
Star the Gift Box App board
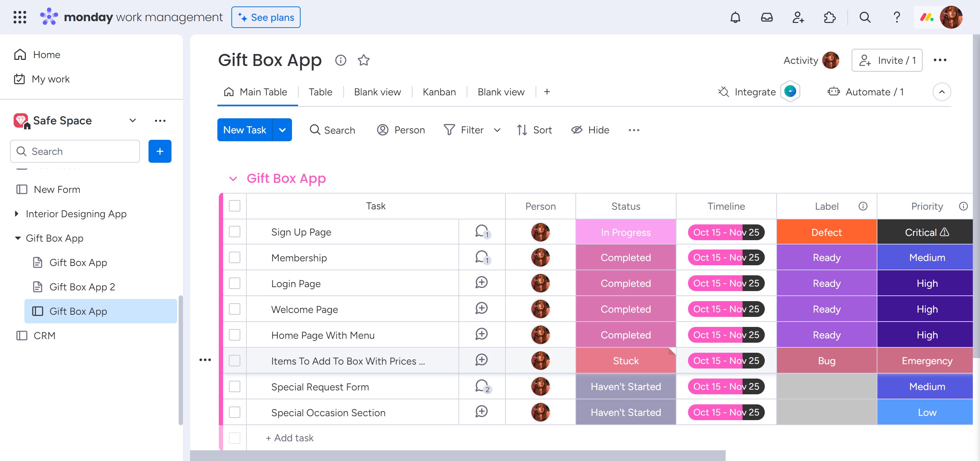tap(363, 60)
